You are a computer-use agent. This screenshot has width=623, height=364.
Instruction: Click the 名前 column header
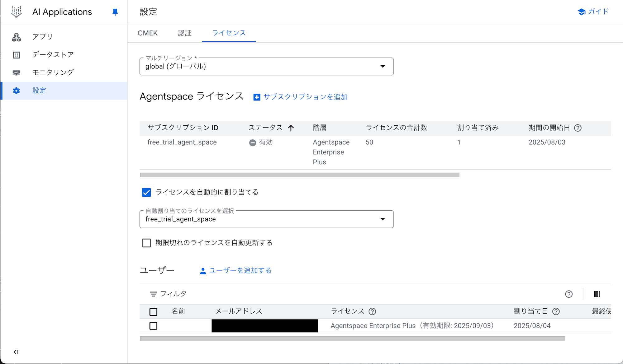click(178, 311)
